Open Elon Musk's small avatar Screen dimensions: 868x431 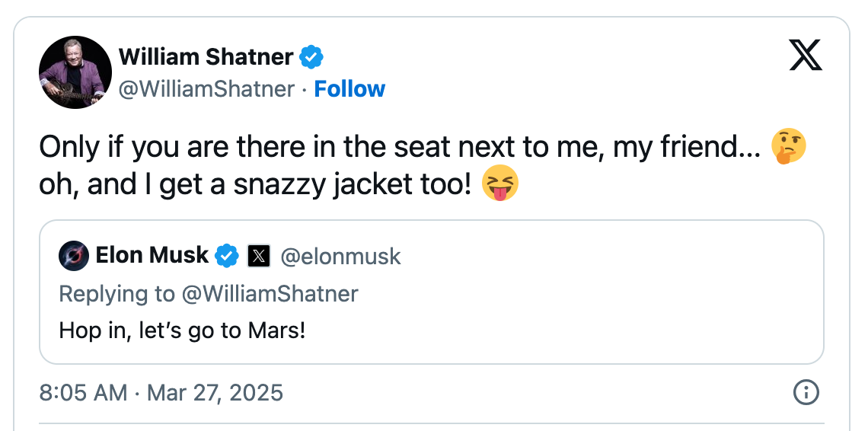click(x=74, y=256)
